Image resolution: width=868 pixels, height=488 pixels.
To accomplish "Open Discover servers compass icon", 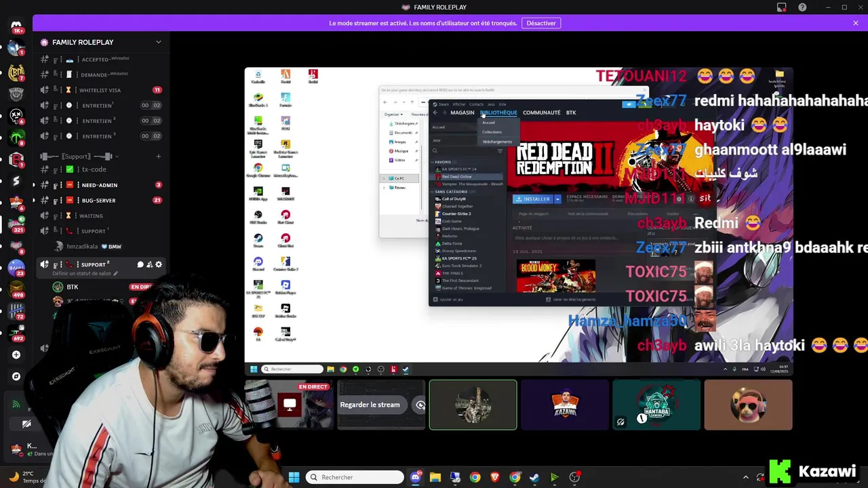I will [x=16, y=376].
